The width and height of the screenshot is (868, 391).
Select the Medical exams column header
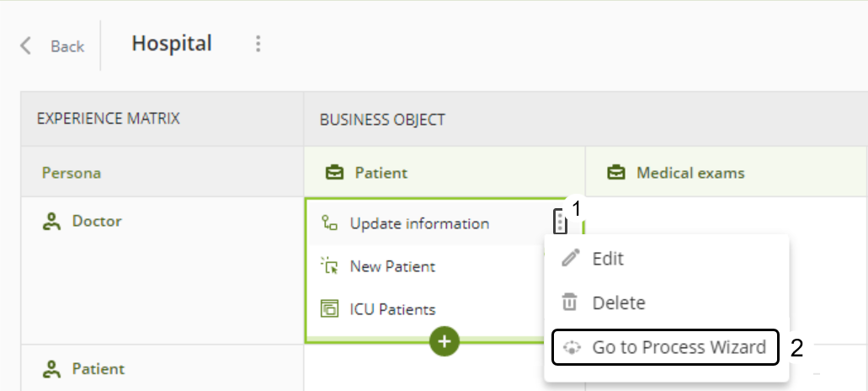click(x=690, y=173)
